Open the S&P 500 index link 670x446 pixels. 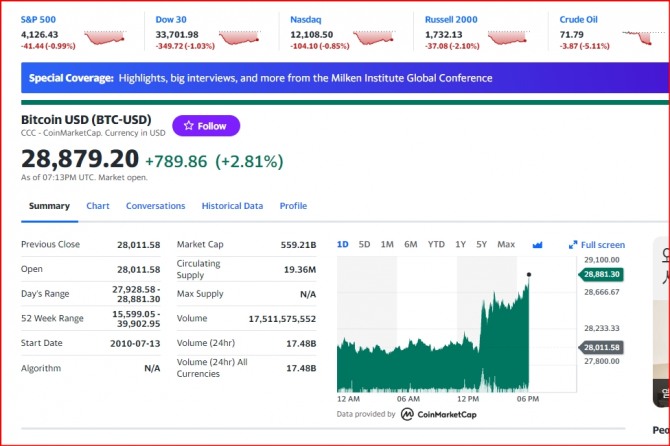[38, 20]
